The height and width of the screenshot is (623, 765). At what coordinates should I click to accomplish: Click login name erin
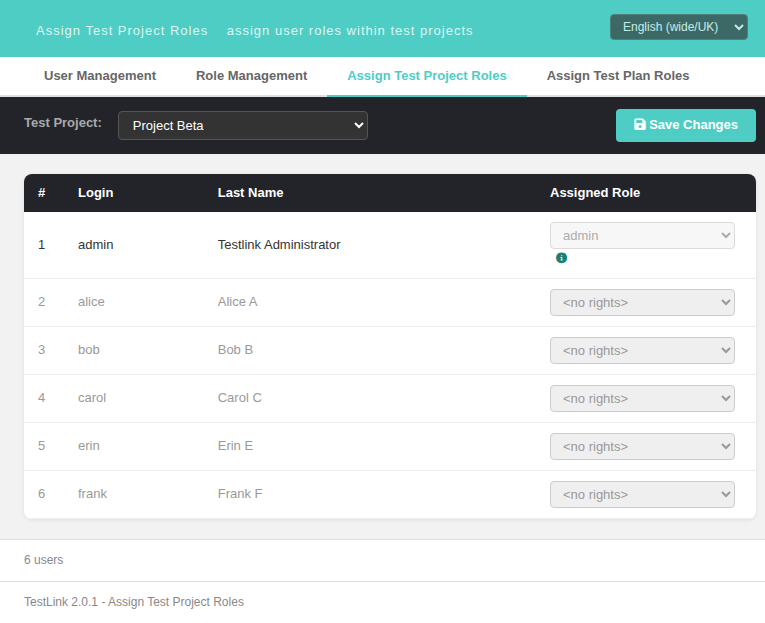[x=89, y=445]
